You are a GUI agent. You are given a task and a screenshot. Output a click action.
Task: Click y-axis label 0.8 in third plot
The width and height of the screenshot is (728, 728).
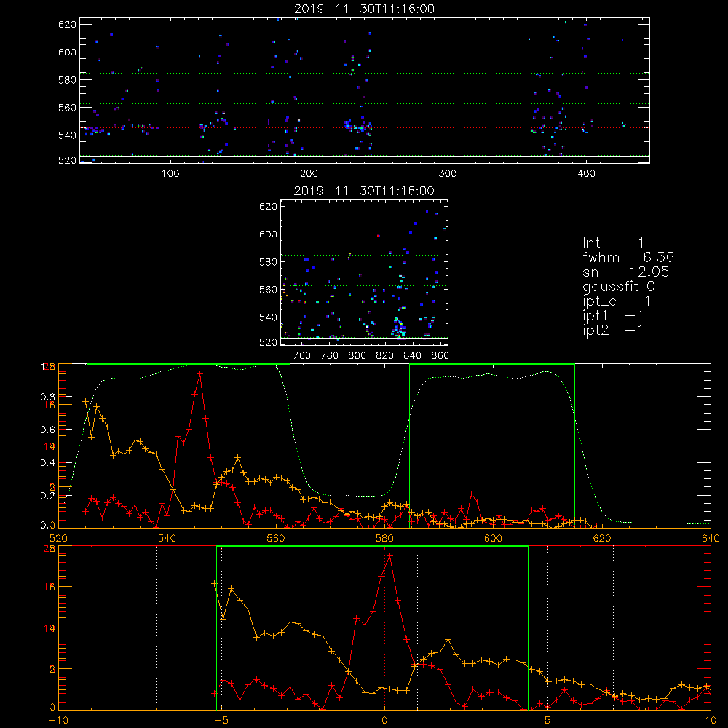48,397
